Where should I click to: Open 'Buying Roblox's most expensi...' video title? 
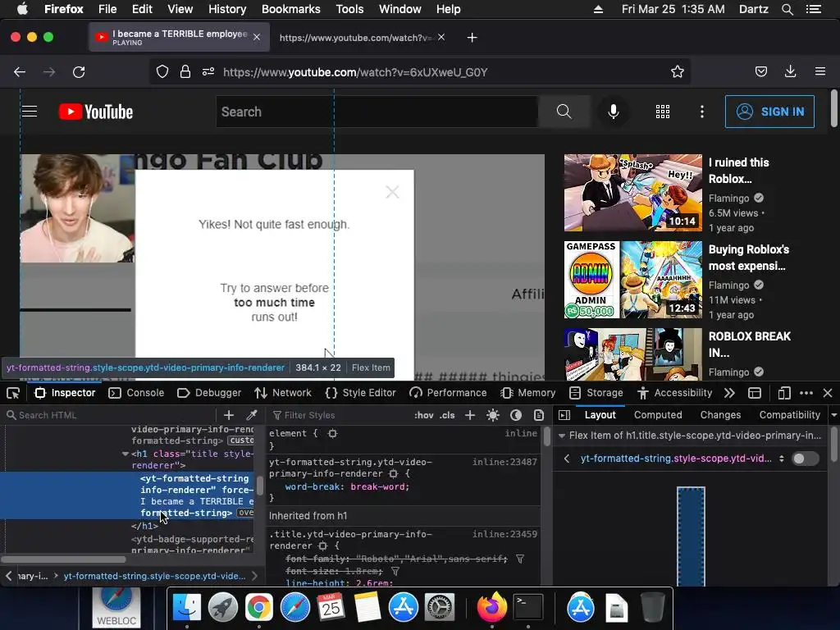coord(748,258)
